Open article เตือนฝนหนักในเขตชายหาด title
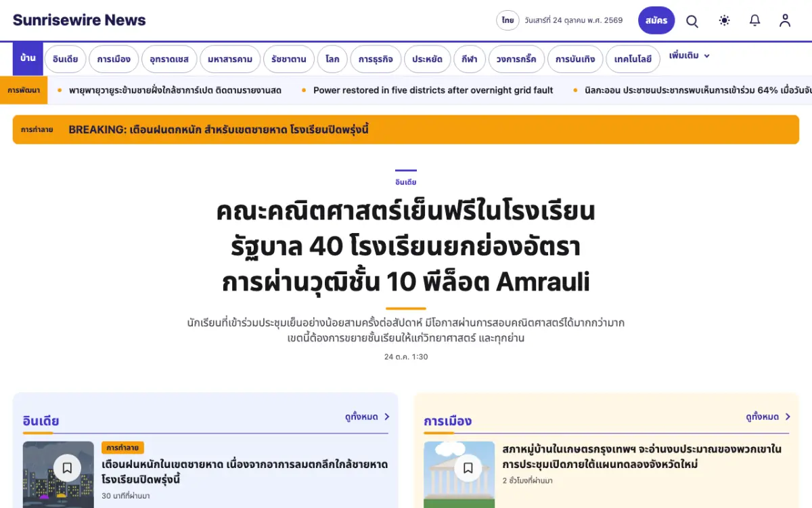The height and width of the screenshot is (508, 812). click(244, 472)
